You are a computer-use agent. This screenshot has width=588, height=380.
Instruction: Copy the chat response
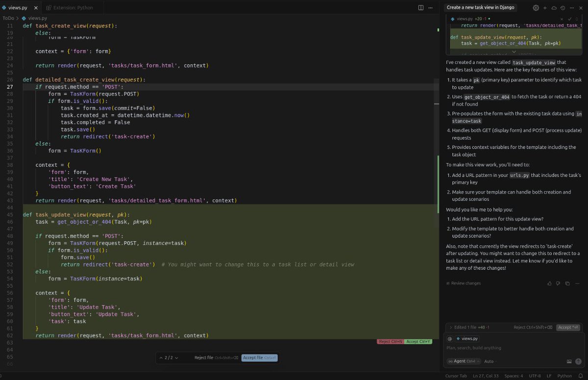[x=567, y=283]
